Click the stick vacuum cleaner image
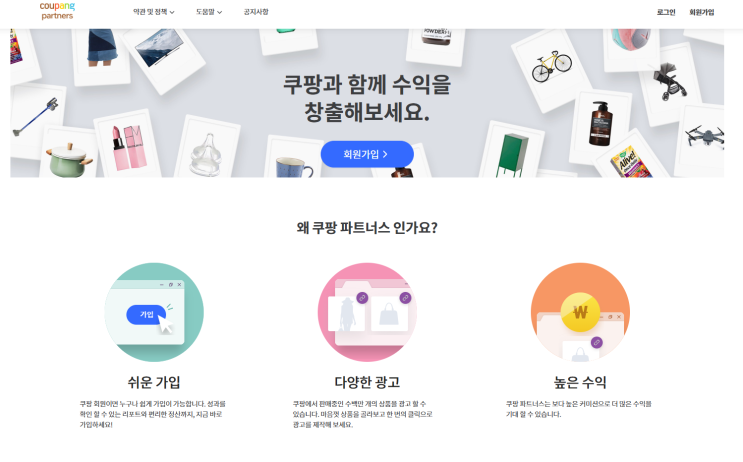 tap(36, 117)
